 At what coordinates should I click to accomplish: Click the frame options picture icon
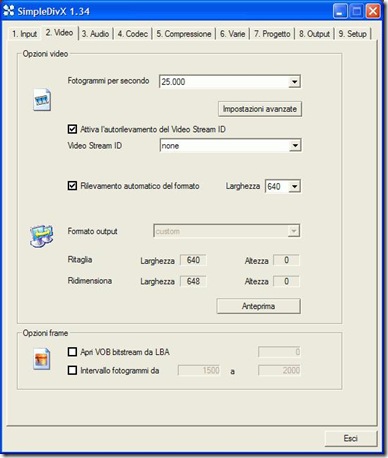click(x=42, y=359)
